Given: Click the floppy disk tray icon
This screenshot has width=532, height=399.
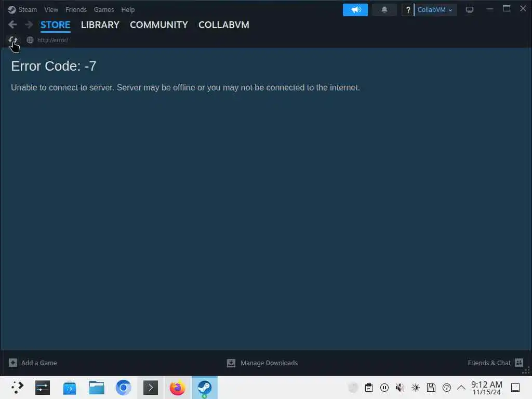Looking at the screenshot, I should click(431, 388).
